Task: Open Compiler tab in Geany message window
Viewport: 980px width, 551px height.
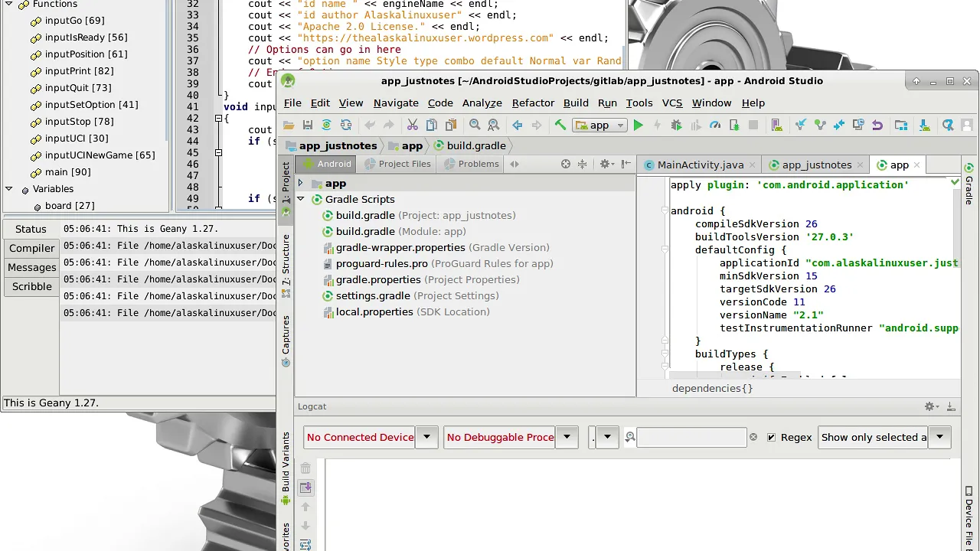Action: (x=31, y=248)
